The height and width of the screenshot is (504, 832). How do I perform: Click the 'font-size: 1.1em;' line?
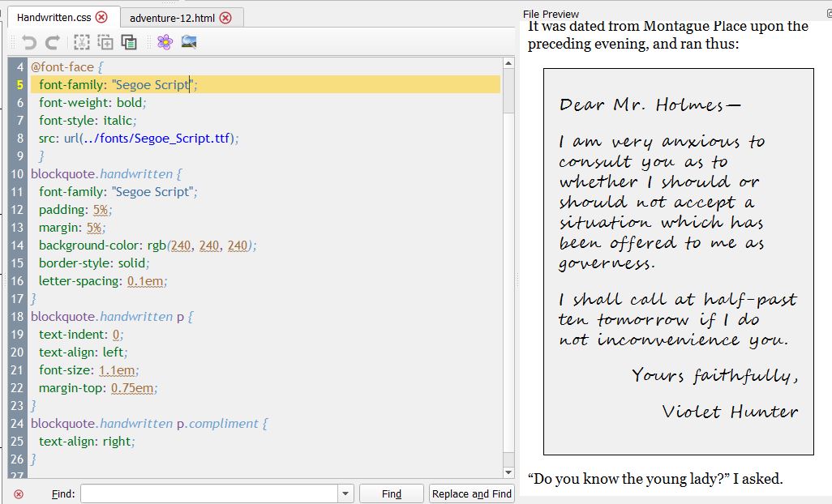pos(88,370)
